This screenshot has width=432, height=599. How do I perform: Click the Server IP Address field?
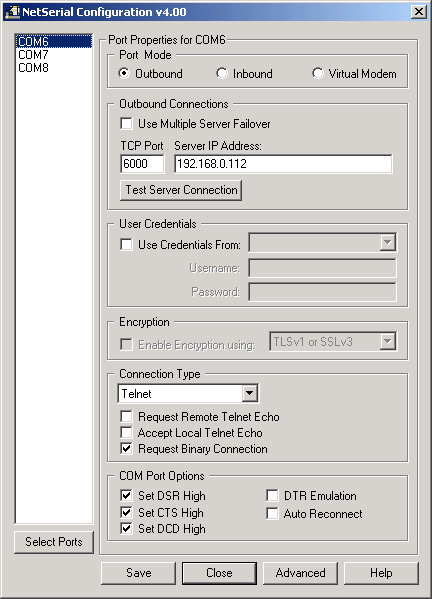[283, 164]
